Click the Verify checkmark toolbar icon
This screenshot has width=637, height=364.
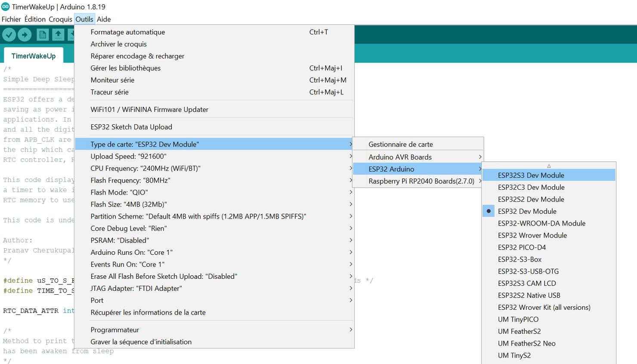pyautogui.click(x=9, y=34)
